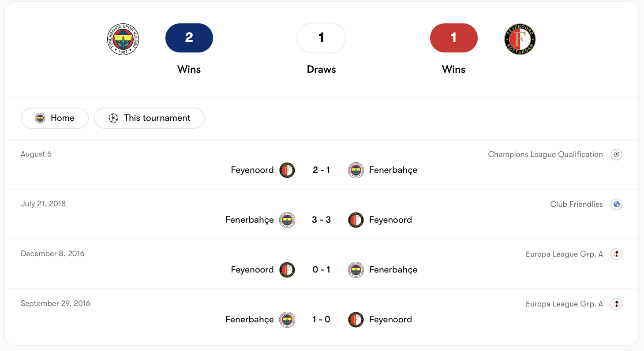The height and width of the screenshot is (351, 644).
Task: Click Europa League icon on September 29 match
Action: point(617,304)
